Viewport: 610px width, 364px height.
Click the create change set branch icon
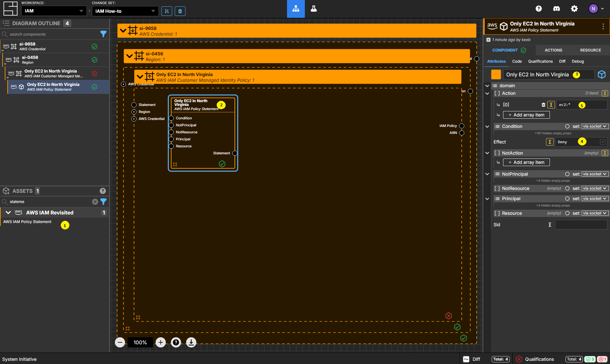(167, 11)
